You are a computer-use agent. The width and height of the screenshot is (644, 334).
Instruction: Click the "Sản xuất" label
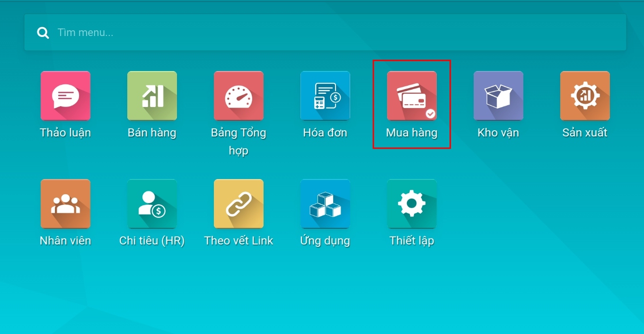click(x=585, y=133)
